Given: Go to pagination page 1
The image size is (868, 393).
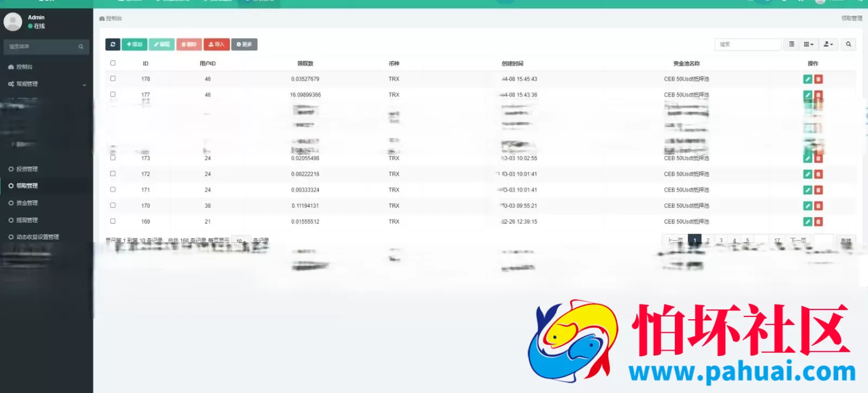Looking at the screenshot, I should tap(694, 240).
